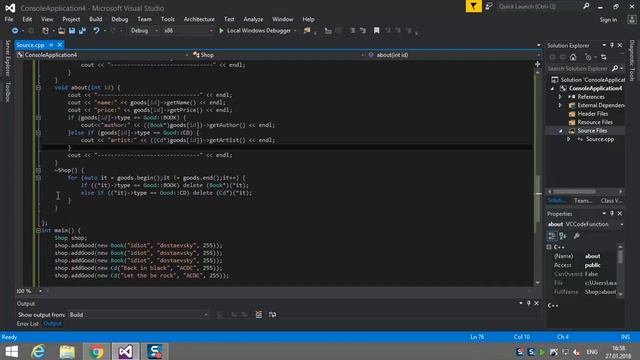Pin the Properties panel
This screenshot has width=640, height=360.
point(612,213)
